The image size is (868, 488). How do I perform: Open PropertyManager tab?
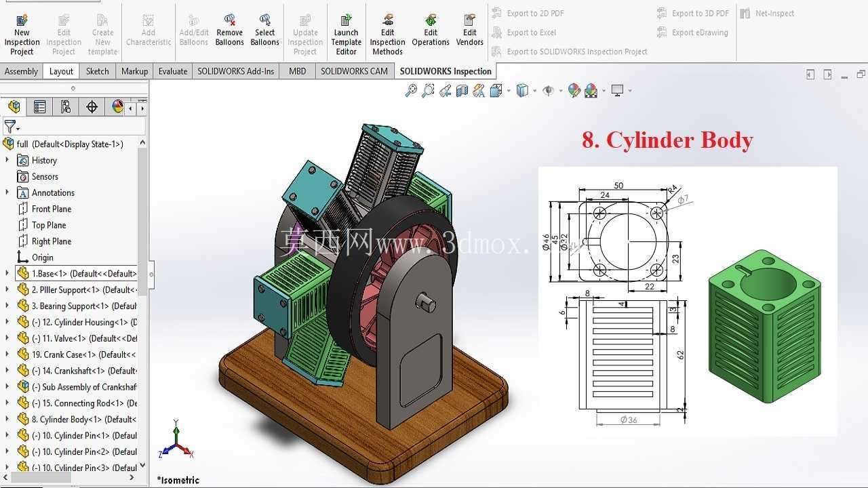tap(40, 107)
